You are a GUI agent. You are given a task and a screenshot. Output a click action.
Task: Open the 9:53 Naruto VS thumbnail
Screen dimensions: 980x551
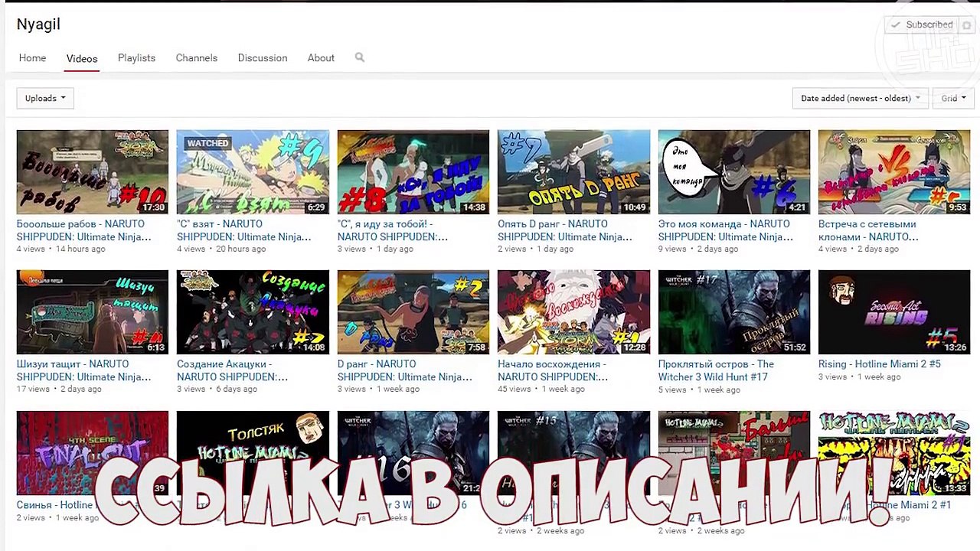[894, 172]
